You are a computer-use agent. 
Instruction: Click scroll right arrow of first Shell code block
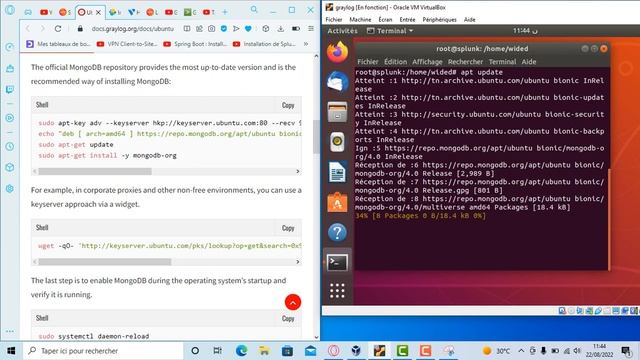(298, 171)
